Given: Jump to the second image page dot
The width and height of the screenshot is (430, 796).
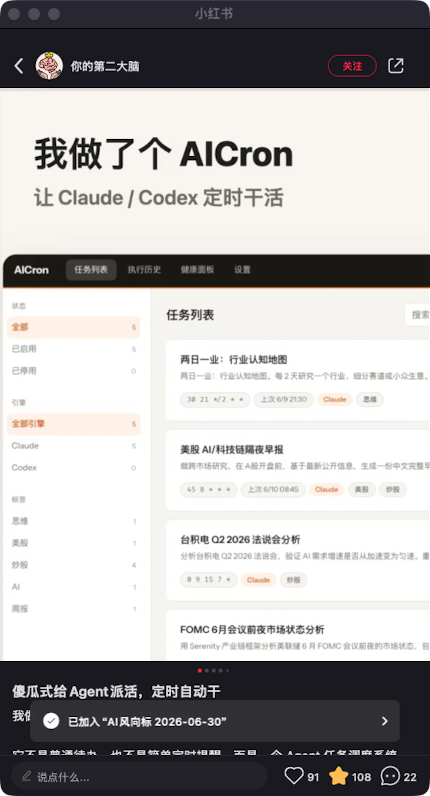Looking at the screenshot, I should click(x=207, y=670).
